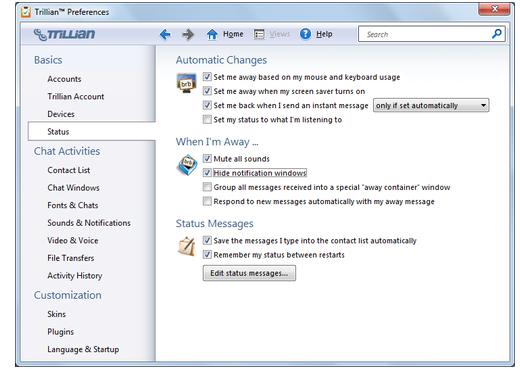Uncheck Hide notification windows
The height and width of the screenshot is (369, 520).
coord(207,173)
